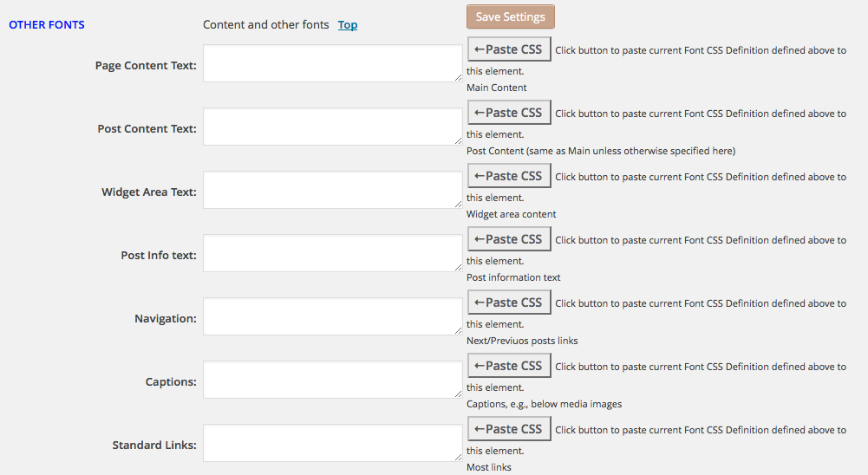This screenshot has height=475, width=868.
Task: Click resize handle of Captions text area
Action: pos(458,394)
